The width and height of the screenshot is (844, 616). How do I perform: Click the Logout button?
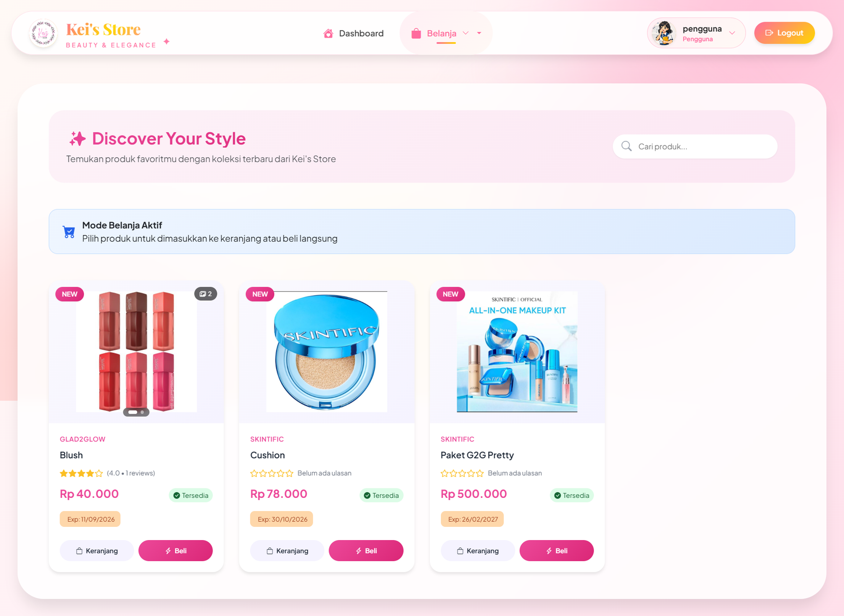point(784,33)
